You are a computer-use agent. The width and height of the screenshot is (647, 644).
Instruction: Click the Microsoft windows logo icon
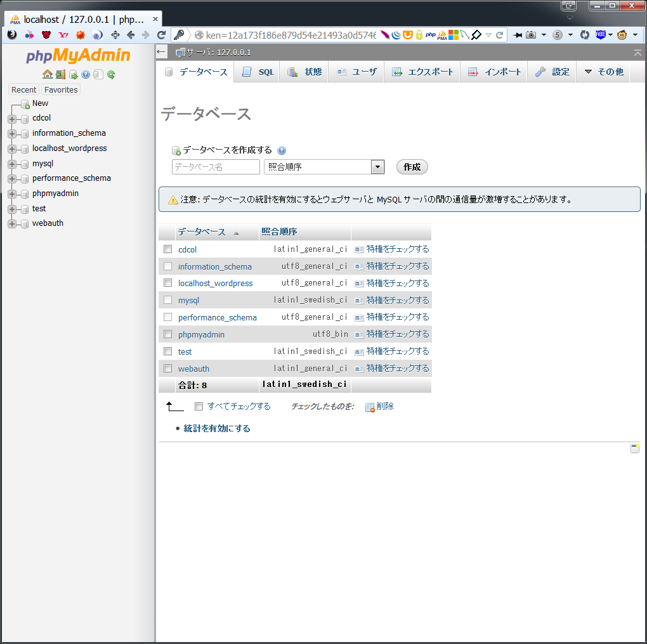point(454,35)
